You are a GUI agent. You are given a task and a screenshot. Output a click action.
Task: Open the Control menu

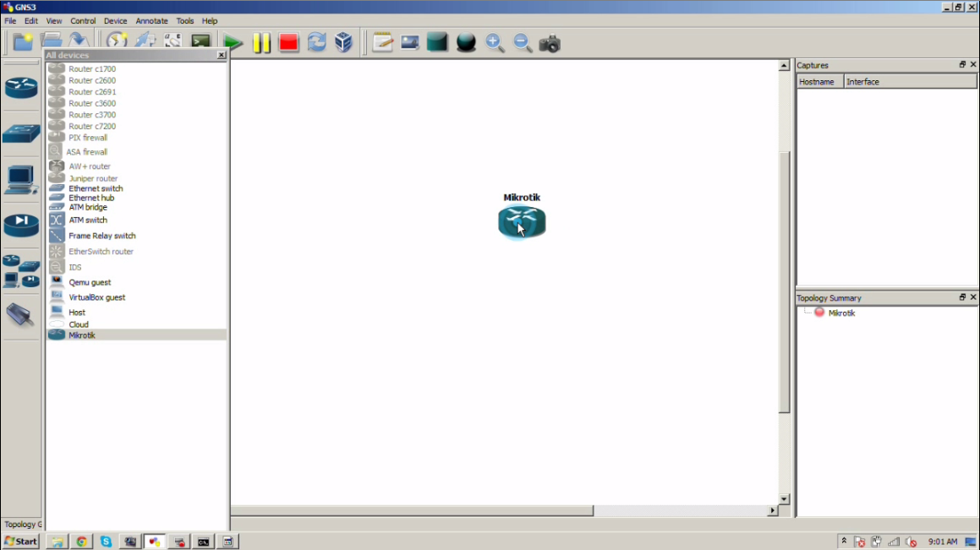tap(83, 20)
